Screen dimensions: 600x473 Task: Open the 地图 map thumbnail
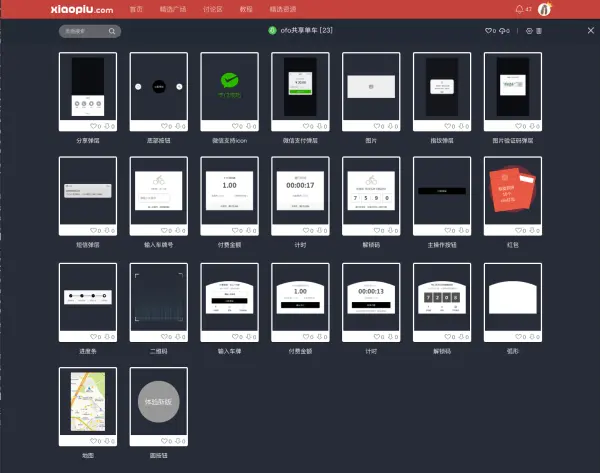pyautogui.click(x=88, y=401)
